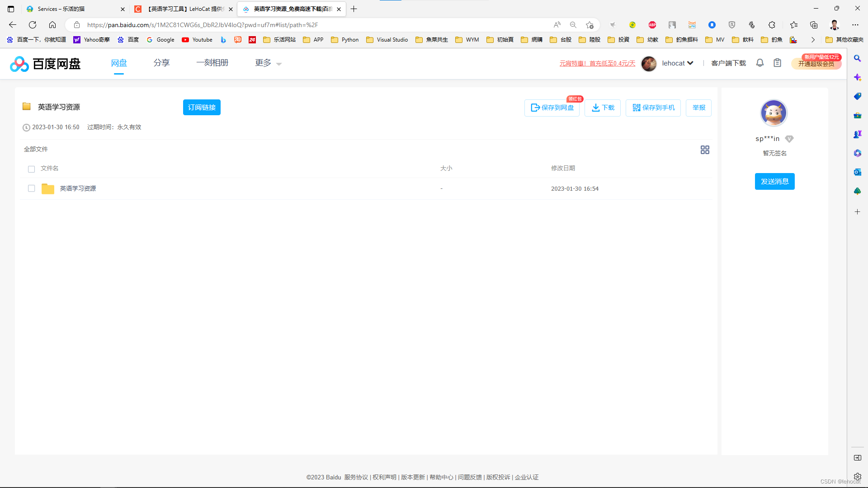Open the 分享 tab

161,63
